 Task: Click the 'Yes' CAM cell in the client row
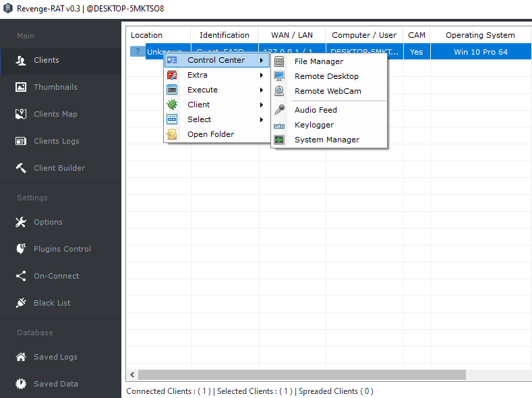tap(417, 52)
